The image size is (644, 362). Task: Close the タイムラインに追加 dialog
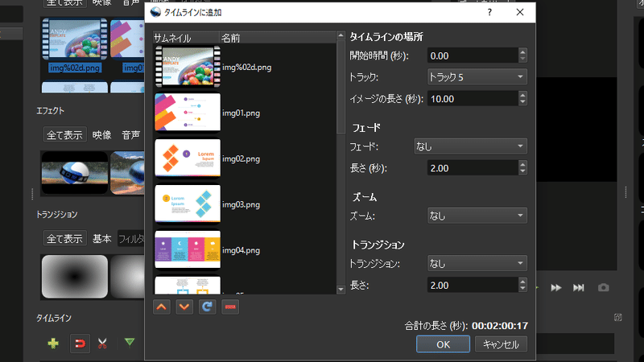(x=520, y=12)
